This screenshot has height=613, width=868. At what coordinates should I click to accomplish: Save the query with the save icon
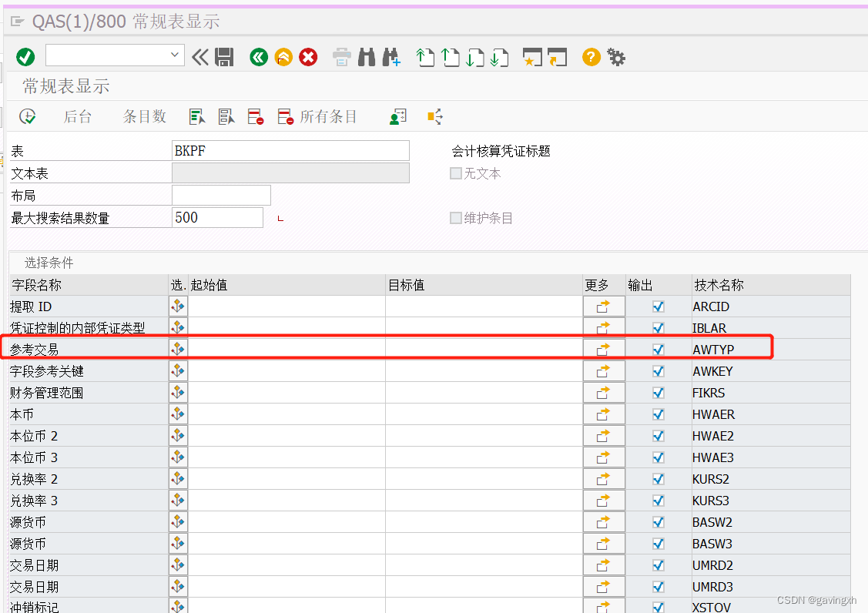tap(224, 57)
